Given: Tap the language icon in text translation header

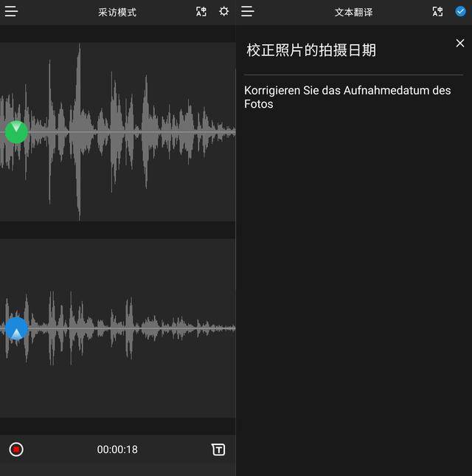Looking at the screenshot, I should click(x=438, y=12).
